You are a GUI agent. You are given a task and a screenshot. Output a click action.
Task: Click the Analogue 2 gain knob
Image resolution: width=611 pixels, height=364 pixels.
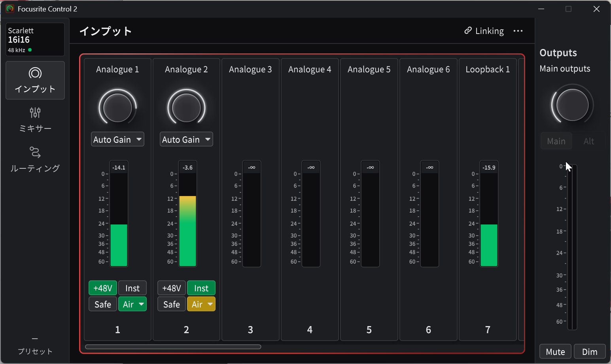coord(186,107)
